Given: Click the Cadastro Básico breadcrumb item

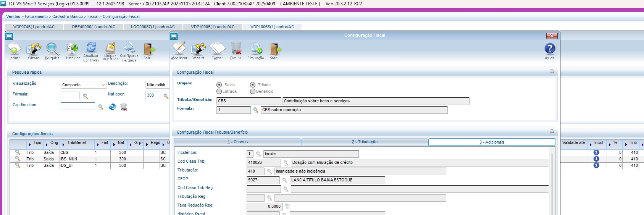Looking at the screenshot, I should 68,16.
